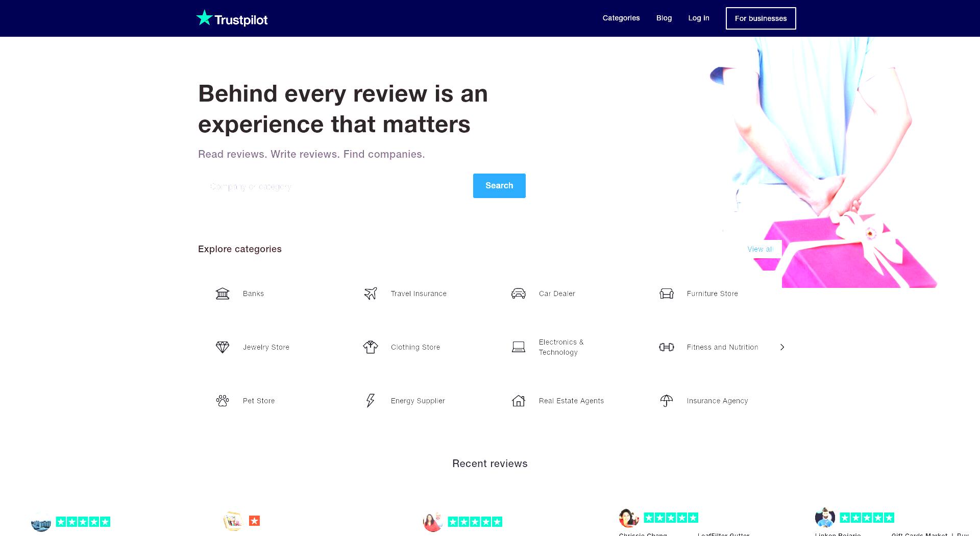Open the Insurance Agency category label
The image size is (980, 536).
tap(717, 401)
